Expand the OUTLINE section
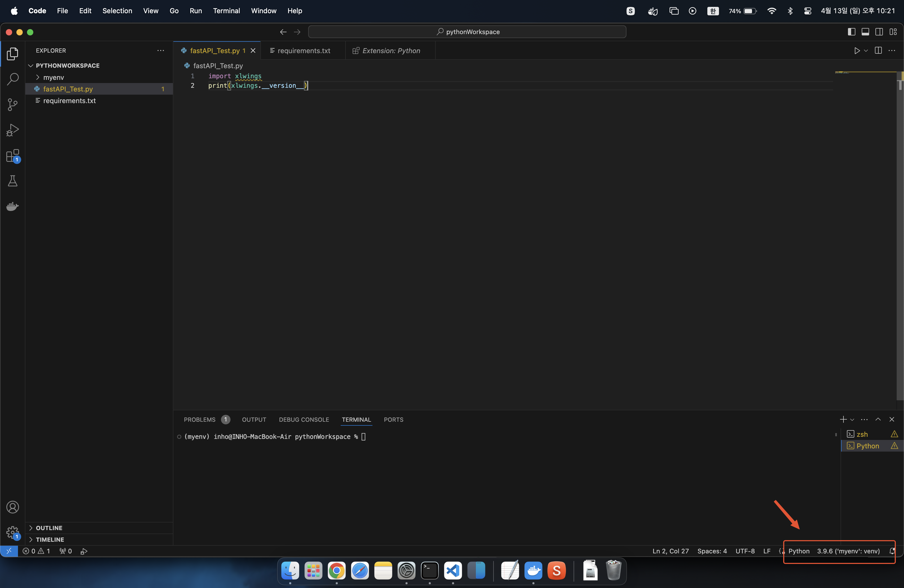 point(49,528)
